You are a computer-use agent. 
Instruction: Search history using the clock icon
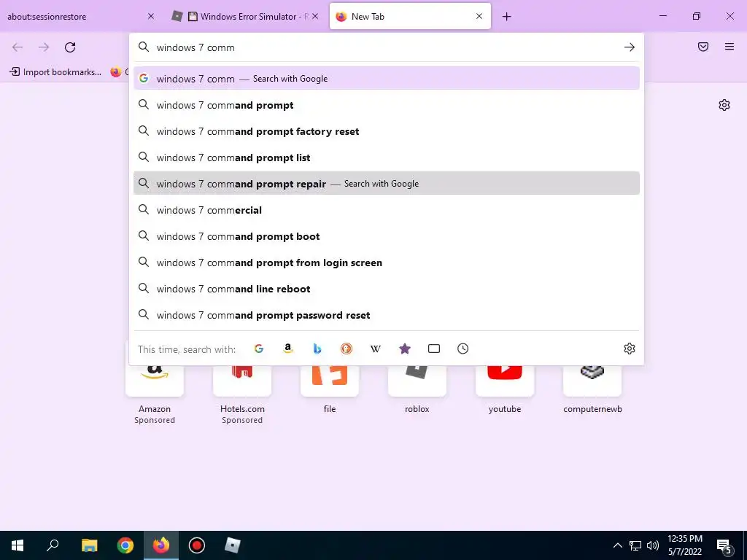(463, 349)
